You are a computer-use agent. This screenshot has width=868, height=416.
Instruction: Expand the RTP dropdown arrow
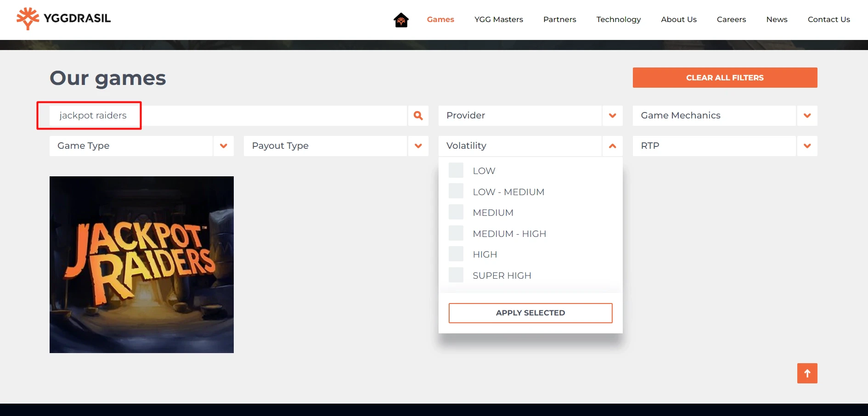point(807,146)
